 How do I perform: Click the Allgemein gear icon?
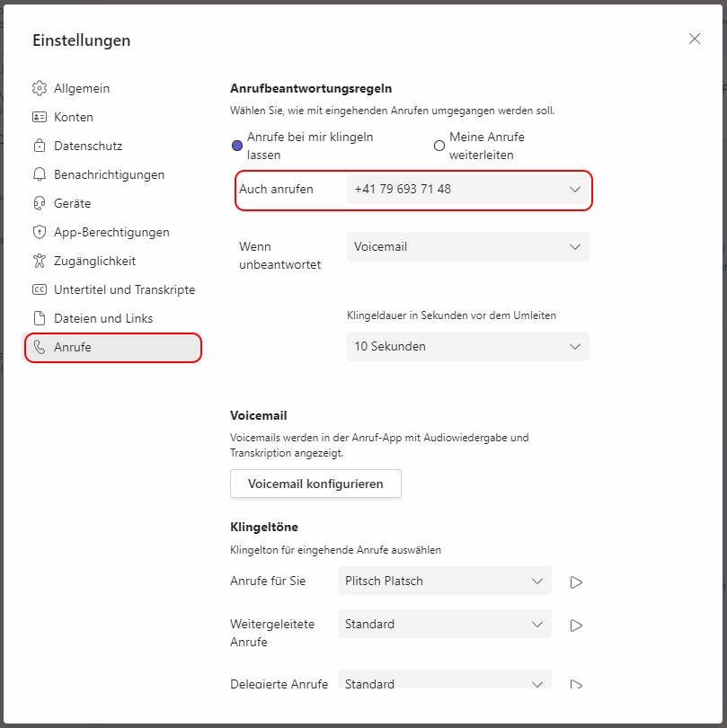tap(40, 88)
